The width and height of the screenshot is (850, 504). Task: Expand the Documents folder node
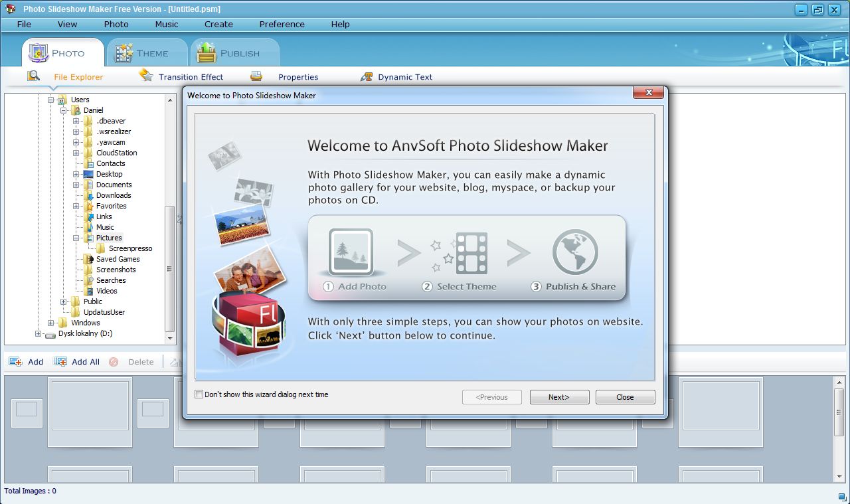(76, 185)
